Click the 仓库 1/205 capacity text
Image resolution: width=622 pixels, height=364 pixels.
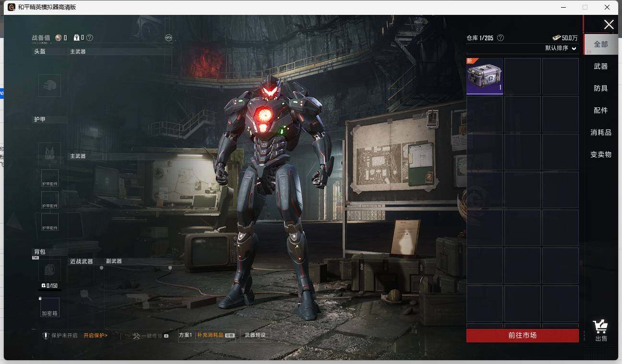click(480, 38)
